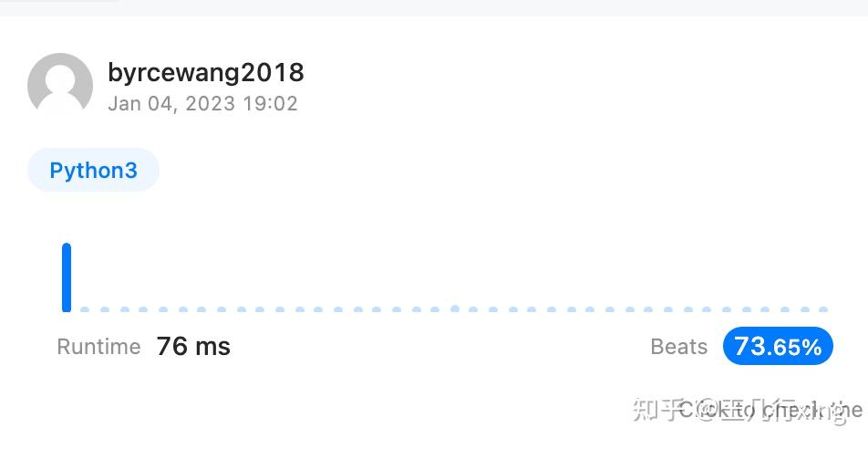Click the Beats label text
The image size is (868, 449).
click(x=679, y=347)
